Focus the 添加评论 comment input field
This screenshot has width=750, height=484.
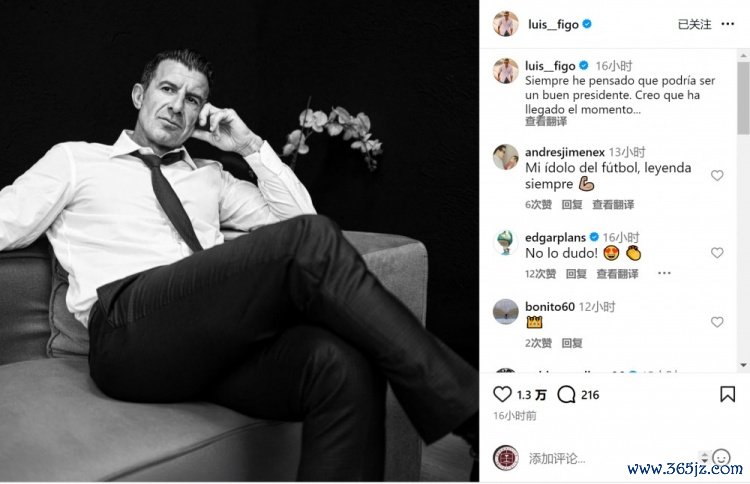point(600,458)
